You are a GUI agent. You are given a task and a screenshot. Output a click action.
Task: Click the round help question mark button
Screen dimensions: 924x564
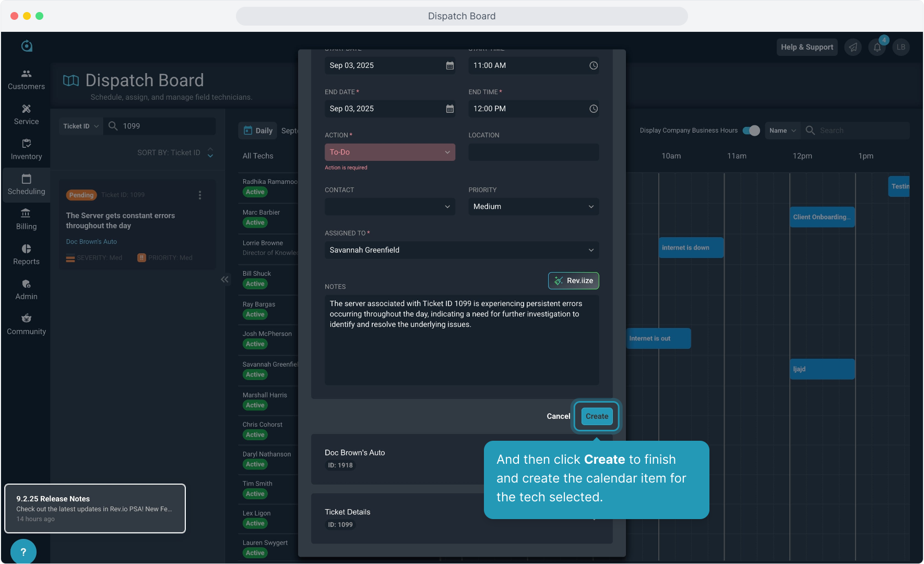23,551
